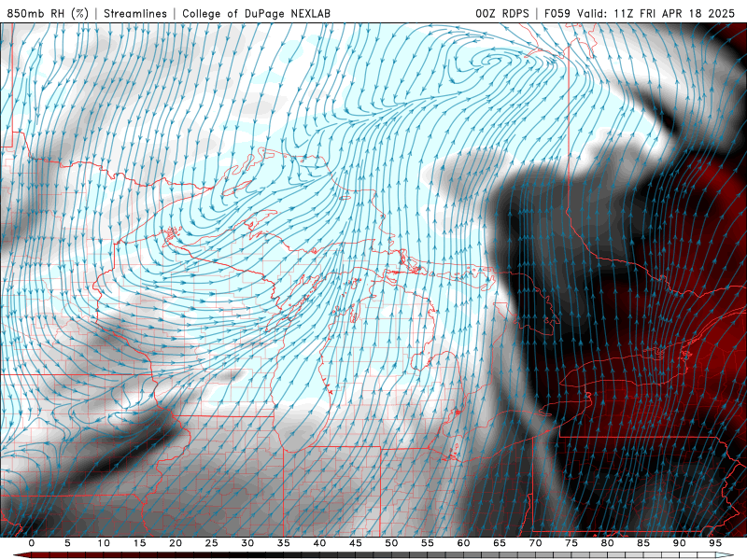Viewport: 747px width, 560px height.
Task: Click the "850mb RH (%)" title text
Action: [49, 13]
